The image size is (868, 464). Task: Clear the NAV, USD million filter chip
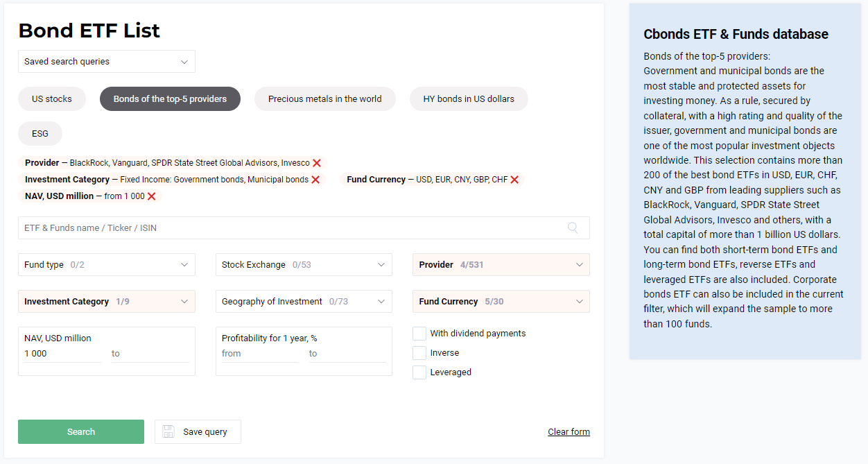(151, 196)
